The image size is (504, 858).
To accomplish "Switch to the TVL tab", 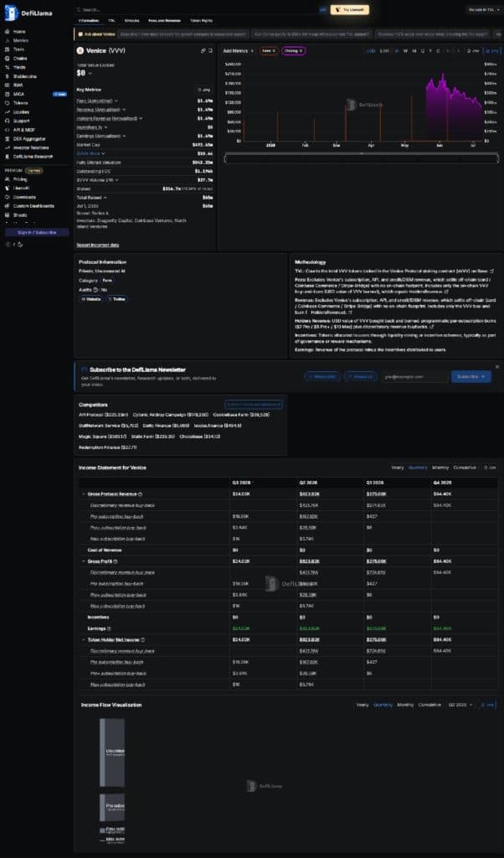I will click(x=111, y=20).
